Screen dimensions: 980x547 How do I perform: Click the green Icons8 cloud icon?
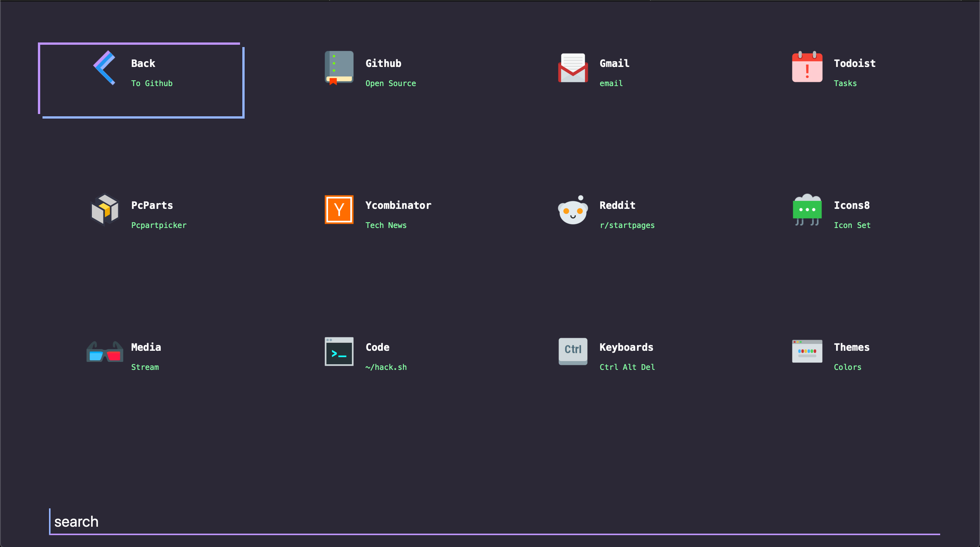pyautogui.click(x=807, y=210)
